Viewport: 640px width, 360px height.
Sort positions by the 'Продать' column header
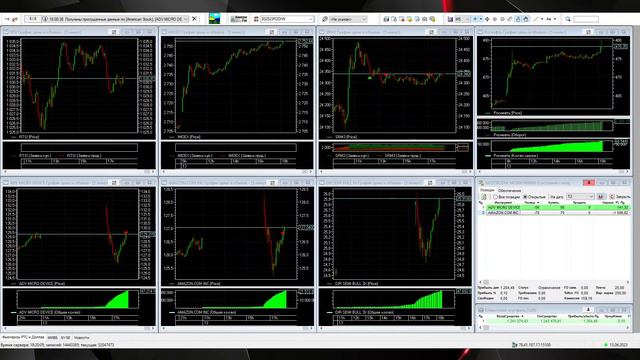coord(579,202)
